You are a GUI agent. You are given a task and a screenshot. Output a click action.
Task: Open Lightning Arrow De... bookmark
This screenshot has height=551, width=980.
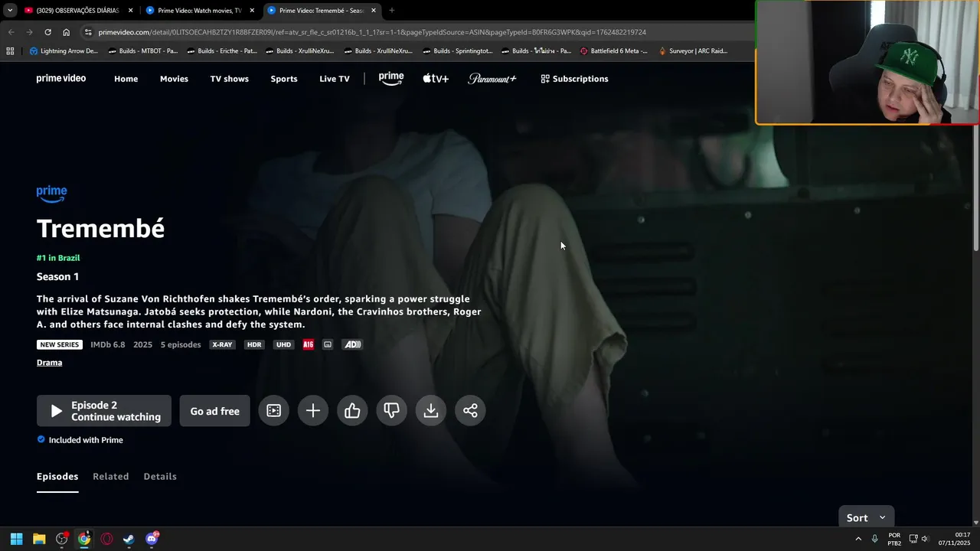point(64,51)
